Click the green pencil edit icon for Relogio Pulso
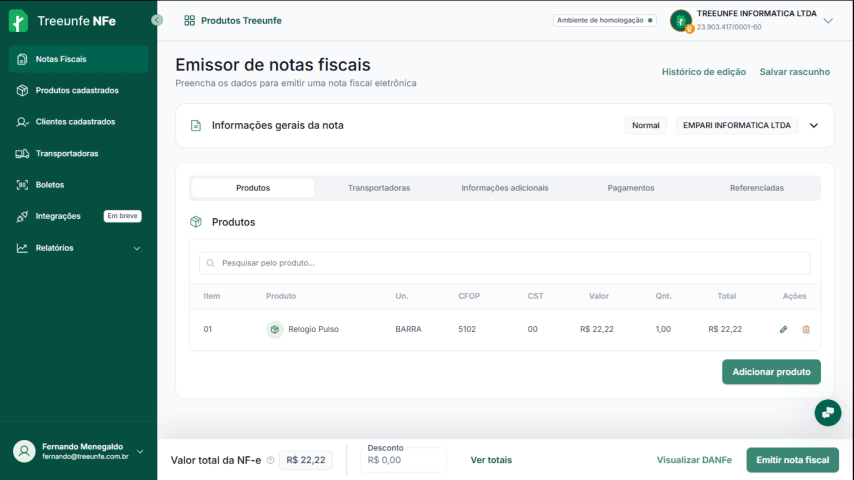The height and width of the screenshot is (480, 854). pos(783,329)
